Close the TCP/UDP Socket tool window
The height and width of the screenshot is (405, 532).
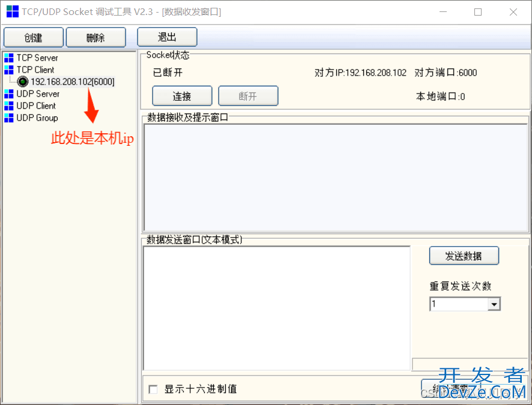[x=513, y=12]
